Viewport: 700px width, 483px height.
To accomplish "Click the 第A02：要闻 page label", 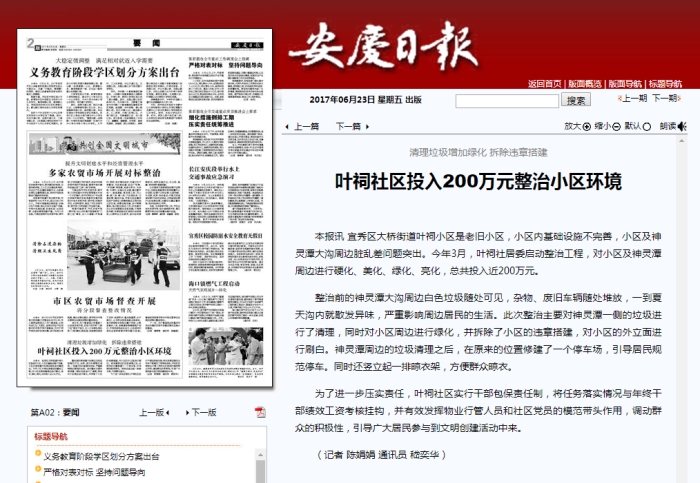I will tap(55, 412).
